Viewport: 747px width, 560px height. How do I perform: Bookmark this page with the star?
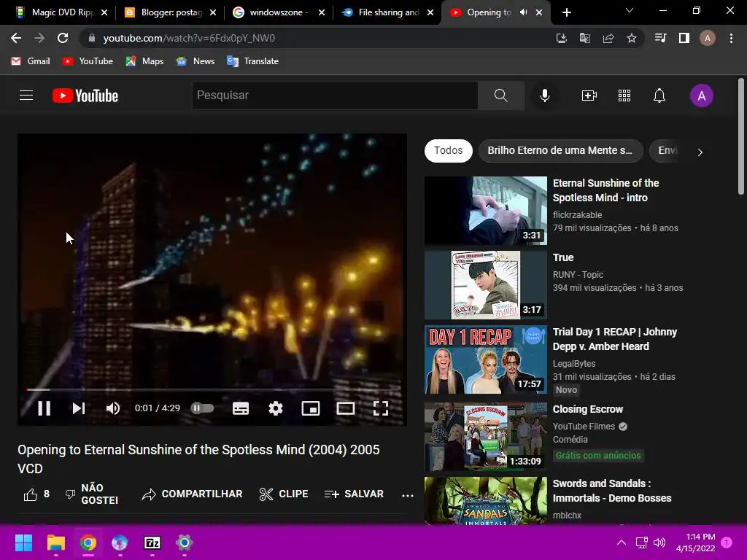point(632,38)
